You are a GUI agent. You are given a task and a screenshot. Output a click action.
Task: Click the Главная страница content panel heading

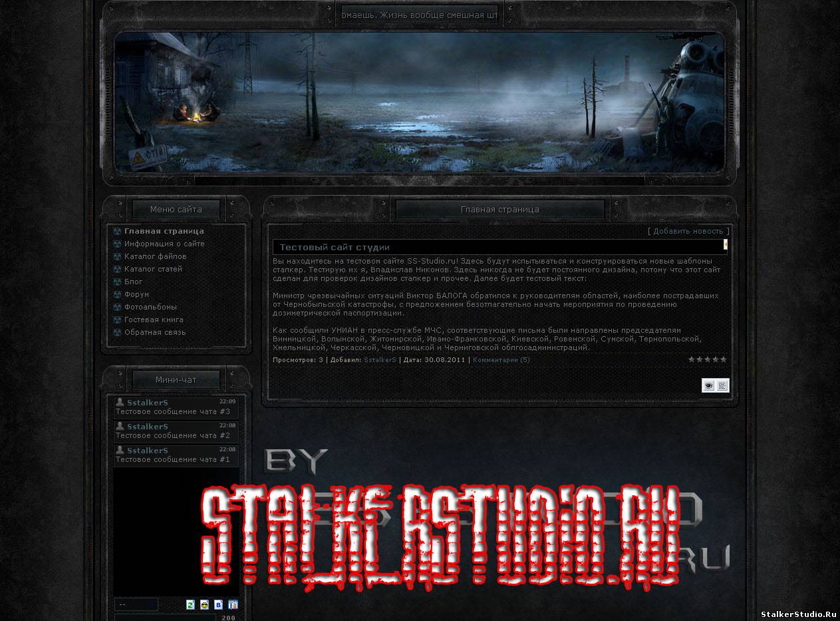point(500,210)
